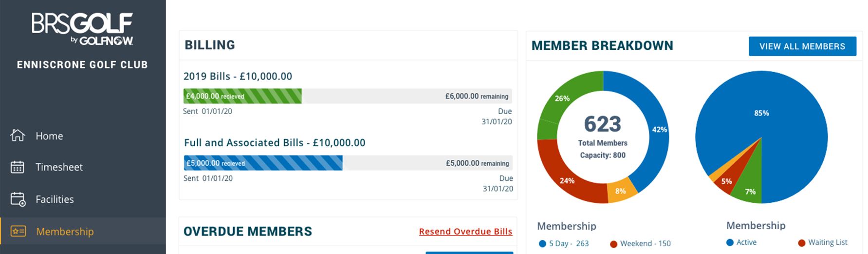Click the blue Full and Associated Bills bar
Viewport: 868px width, 254px height.
click(x=263, y=163)
